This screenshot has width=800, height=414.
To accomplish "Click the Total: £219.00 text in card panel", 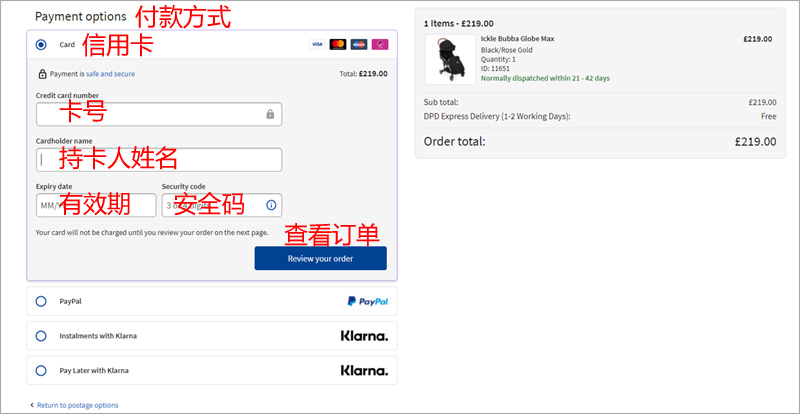I will (363, 74).
